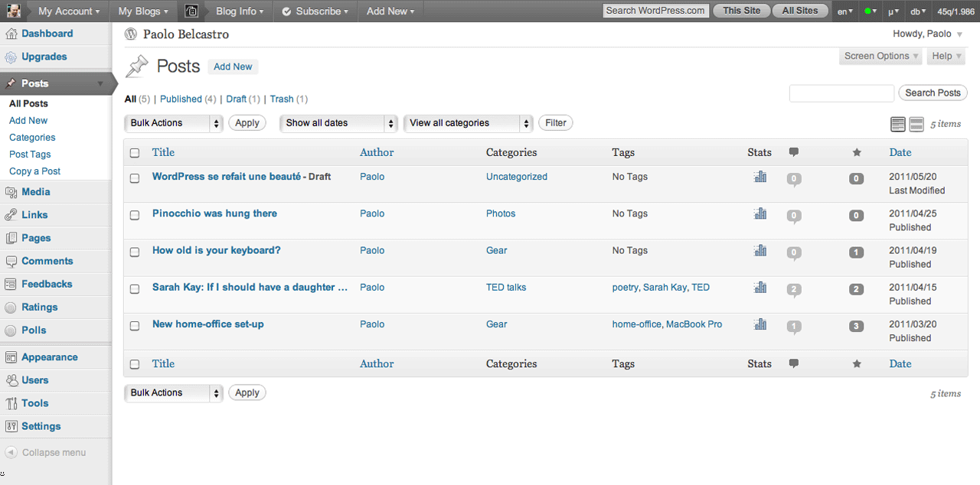Switch to excerpt view icon

pos(916,124)
